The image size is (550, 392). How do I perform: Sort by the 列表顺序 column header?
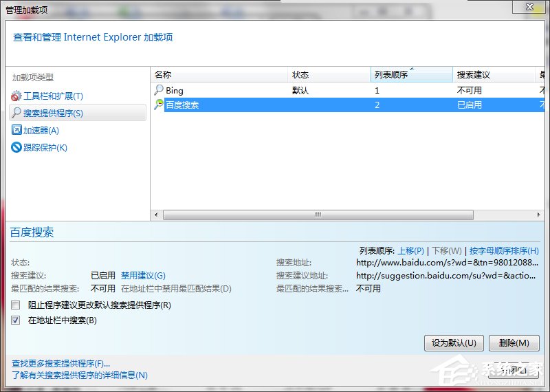point(411,74)
